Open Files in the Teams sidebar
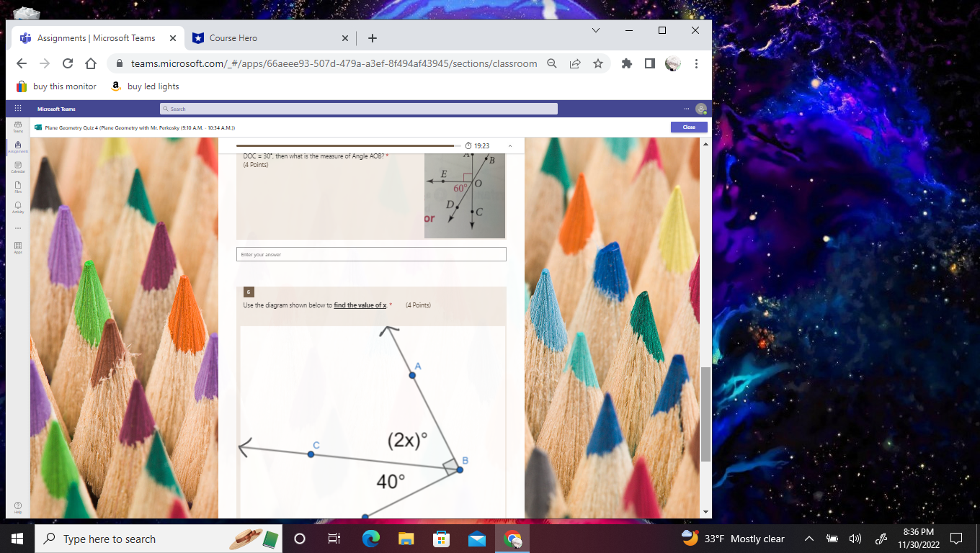The width and height of the screenshot is (980, 553). tap(17, 187)
